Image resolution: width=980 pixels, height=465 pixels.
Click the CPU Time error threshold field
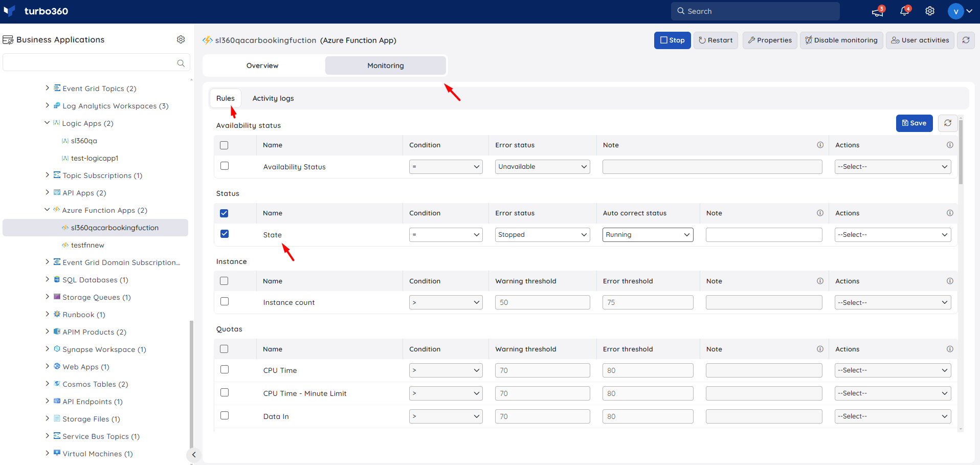(648, 370)
